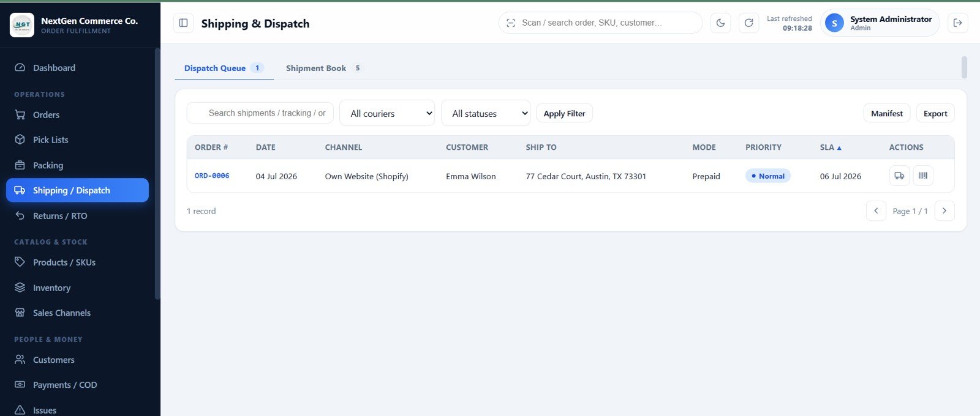Open the ORD-0006 order link

(x=212, y=176)
